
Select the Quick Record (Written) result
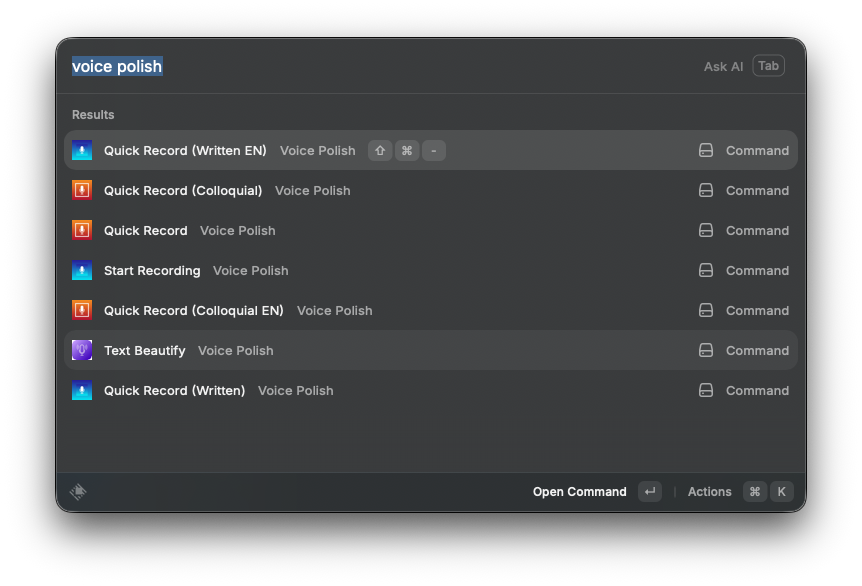[174, 390]
